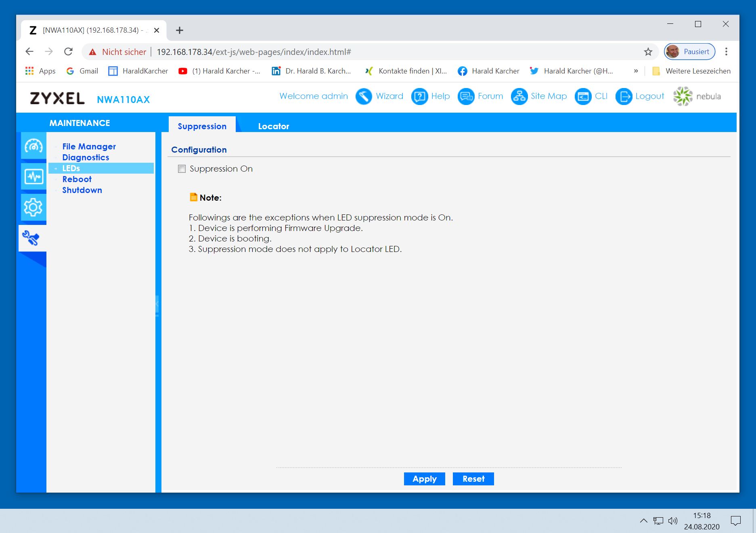This screenshot has width=756, height=533.
Task: Click the Reset button
Action: coord(473,479)
